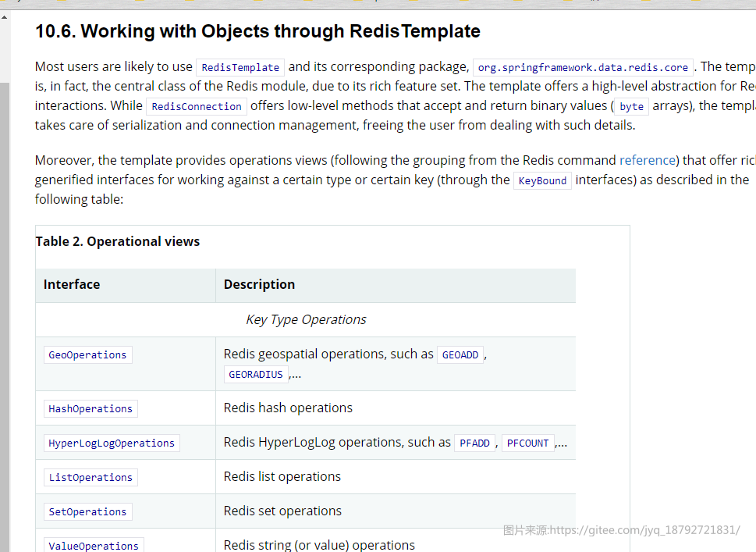Select the HashOperations interface entry
The height and width of the screenshot is (552, 756).
pyautogui.click(x=91, y=408)
